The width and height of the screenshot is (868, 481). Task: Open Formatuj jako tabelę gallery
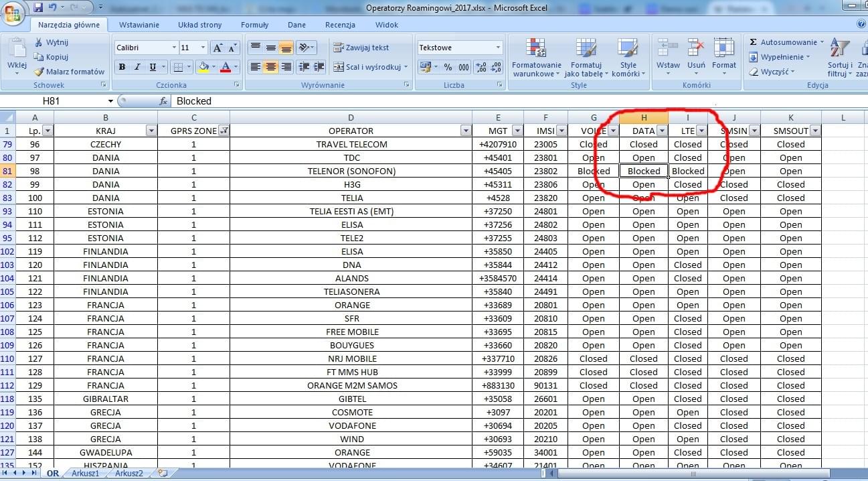click(x=586, y=58)
